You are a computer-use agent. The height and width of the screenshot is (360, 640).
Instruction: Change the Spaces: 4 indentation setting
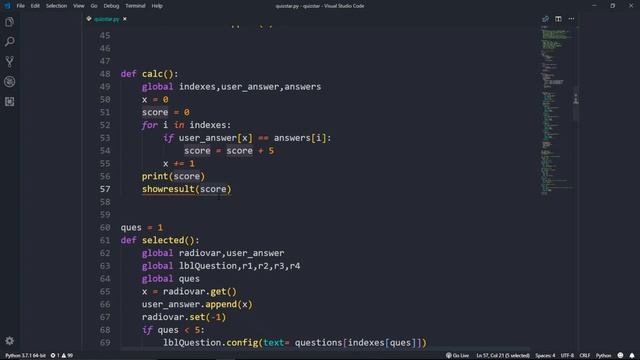[545, 356]
